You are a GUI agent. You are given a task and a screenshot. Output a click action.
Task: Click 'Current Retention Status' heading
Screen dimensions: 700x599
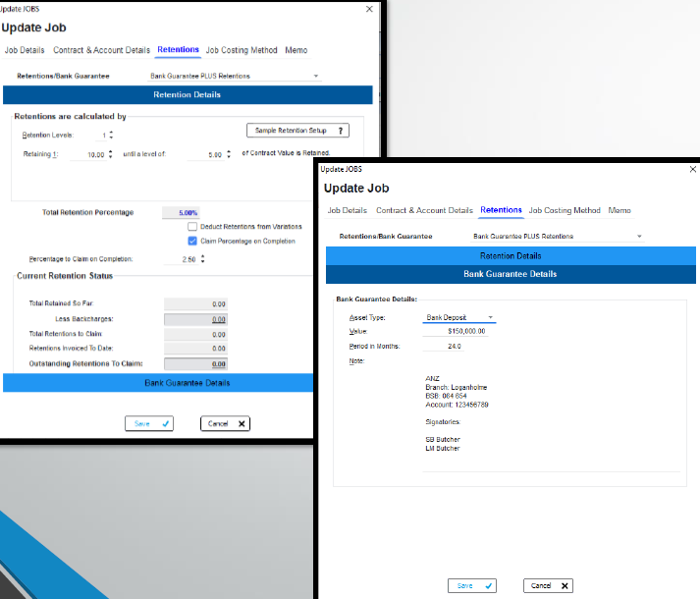click(65, 276)
